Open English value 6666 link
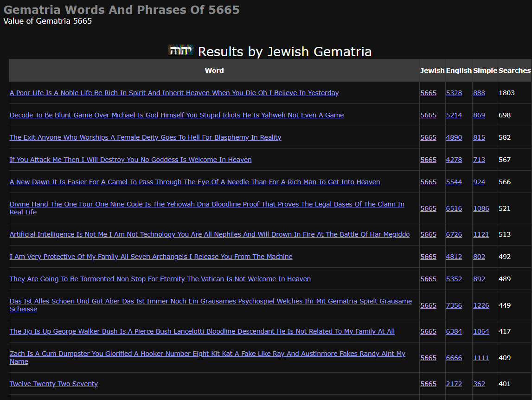Screen dimensions: 532x400 pyautogui.click(x=454, y=358)
